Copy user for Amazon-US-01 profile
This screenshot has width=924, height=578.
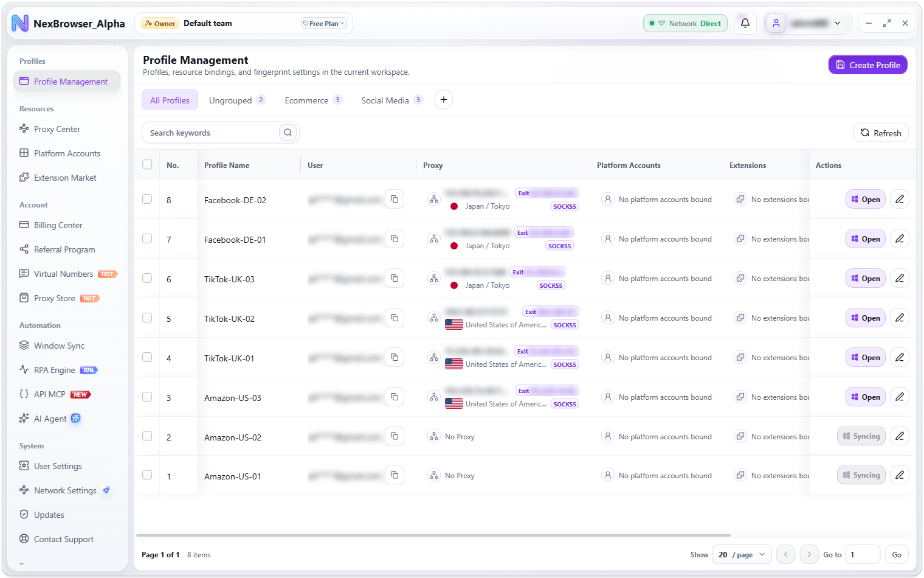point(395,475)
